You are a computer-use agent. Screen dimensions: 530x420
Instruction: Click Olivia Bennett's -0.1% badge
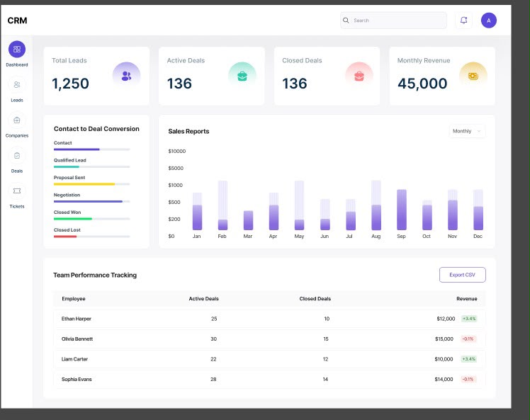[x=468, y=339]
